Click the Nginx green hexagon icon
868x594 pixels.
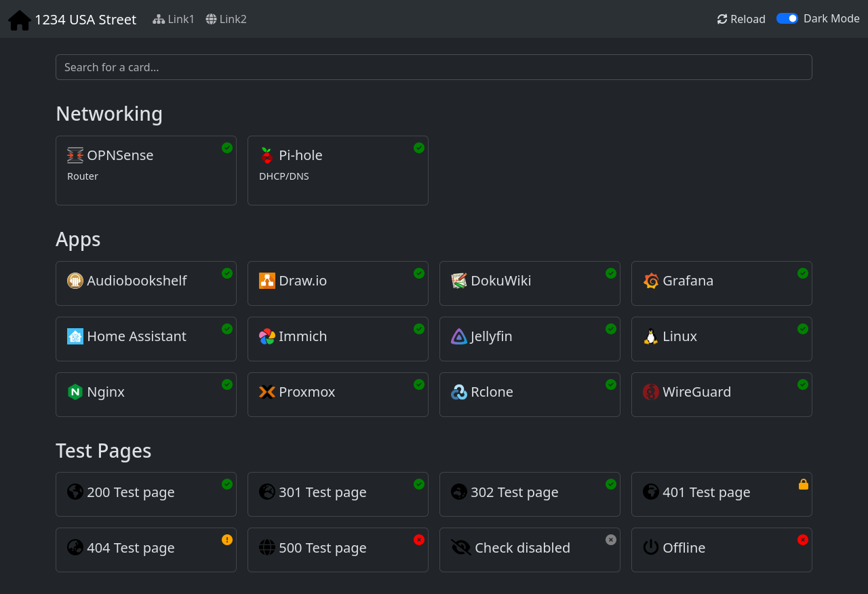point(75,392)
